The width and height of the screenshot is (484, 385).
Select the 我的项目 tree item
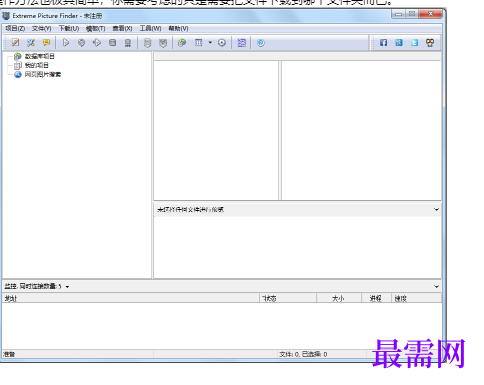(x=37, y=65)
